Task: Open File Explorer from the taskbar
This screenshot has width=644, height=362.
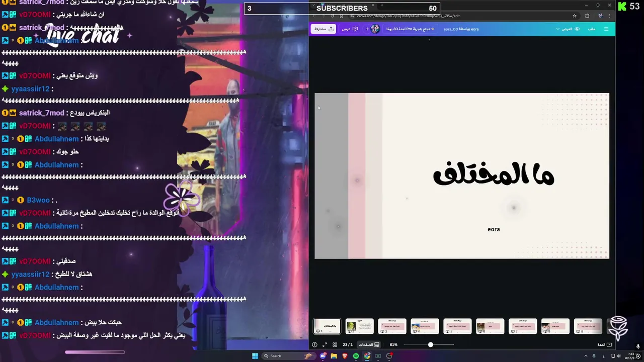Action: 334,356
